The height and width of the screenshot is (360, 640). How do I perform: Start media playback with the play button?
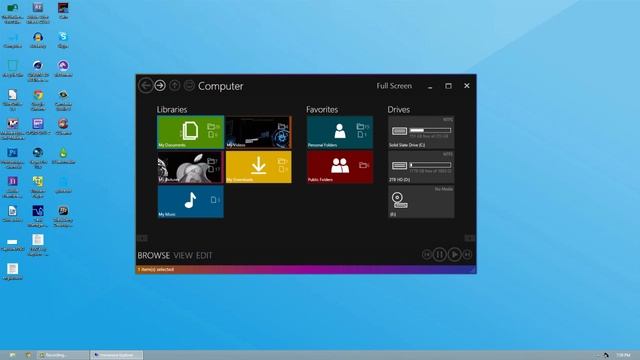(x=454, y=255)
